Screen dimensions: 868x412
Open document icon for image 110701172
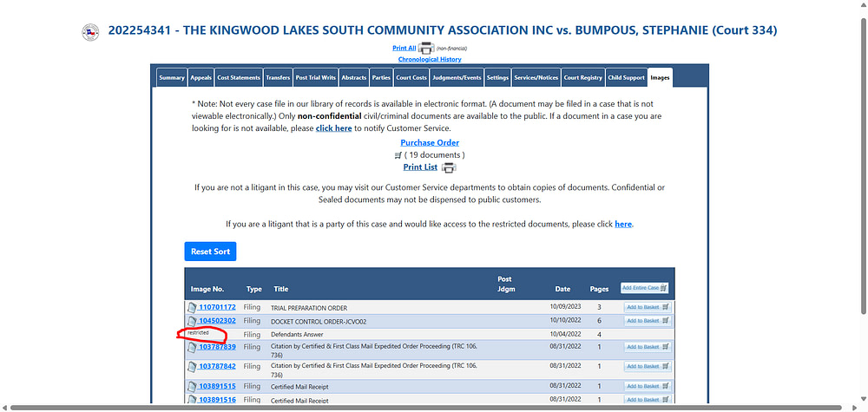point(192,307)
